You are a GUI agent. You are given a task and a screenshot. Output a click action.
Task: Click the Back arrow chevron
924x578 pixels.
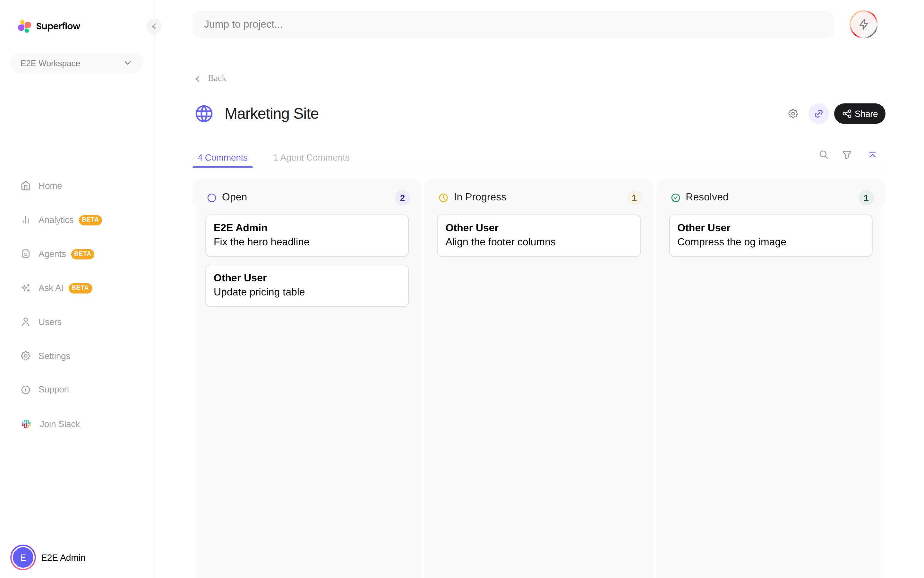click(198, 79)
